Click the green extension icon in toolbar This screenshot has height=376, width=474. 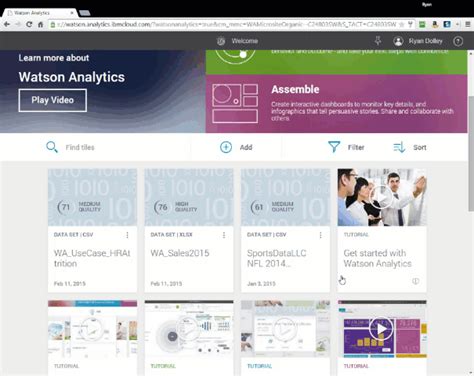[422, 24]
